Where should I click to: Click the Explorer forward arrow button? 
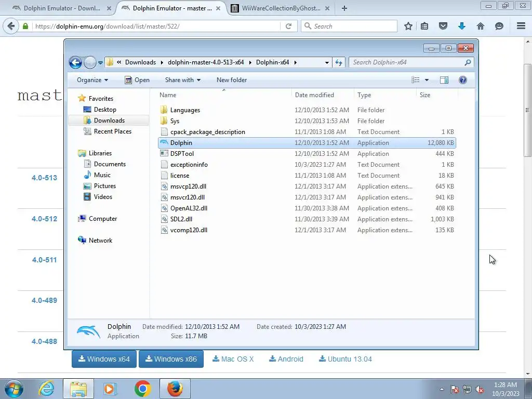90,62
